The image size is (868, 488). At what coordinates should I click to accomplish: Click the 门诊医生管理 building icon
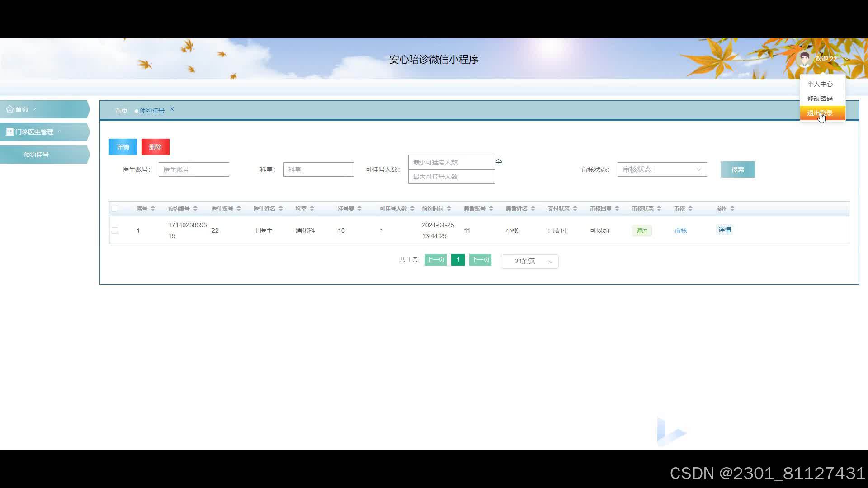(9, 132)
